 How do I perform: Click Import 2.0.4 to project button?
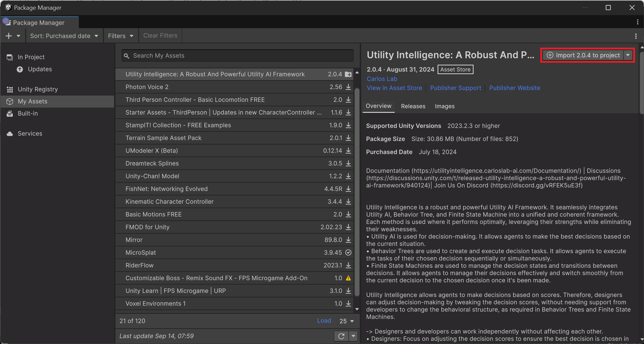coord(583,55)
